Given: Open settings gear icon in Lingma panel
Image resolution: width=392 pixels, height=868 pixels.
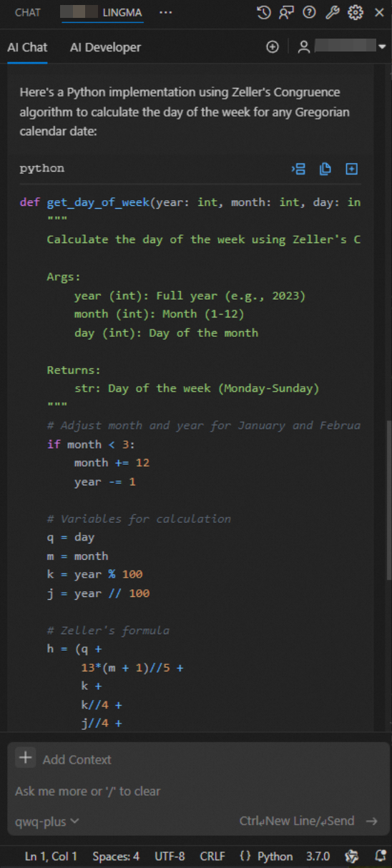Looking at the screenshot, I should tap(356, 12).
